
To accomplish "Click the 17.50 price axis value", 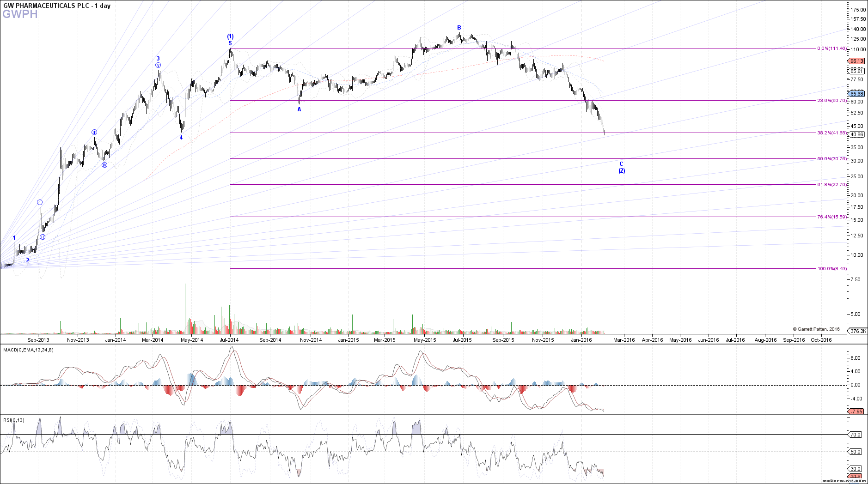I will (x=856, y=207).
